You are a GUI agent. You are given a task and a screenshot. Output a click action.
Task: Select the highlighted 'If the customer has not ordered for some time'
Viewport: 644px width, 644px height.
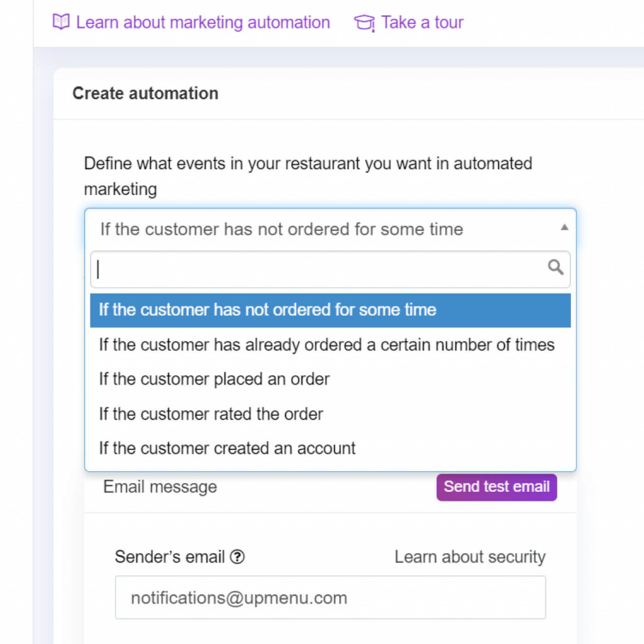[268, 310]
